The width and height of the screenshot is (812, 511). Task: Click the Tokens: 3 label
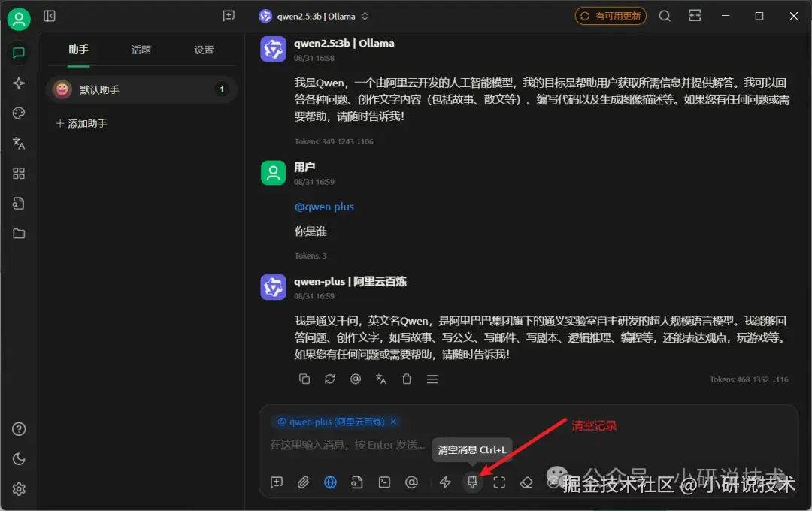pyautogui.click(x=311, y=255)
